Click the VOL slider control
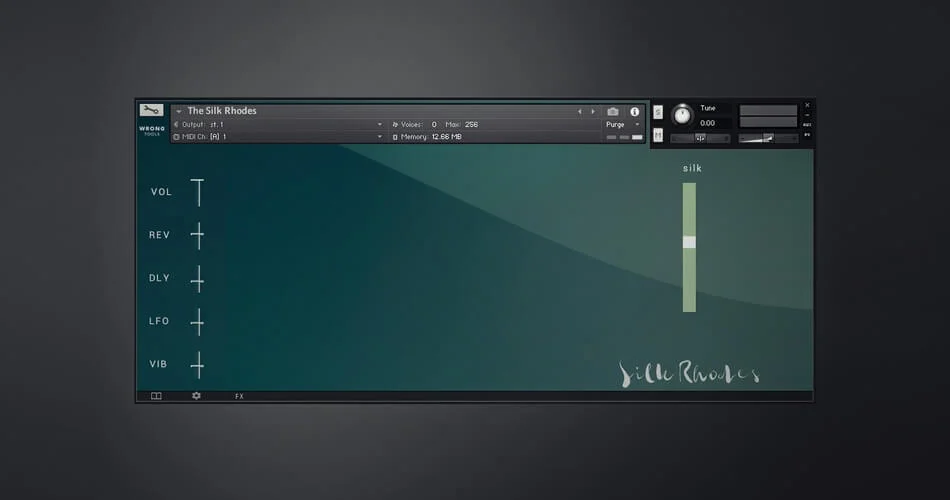 198,193
